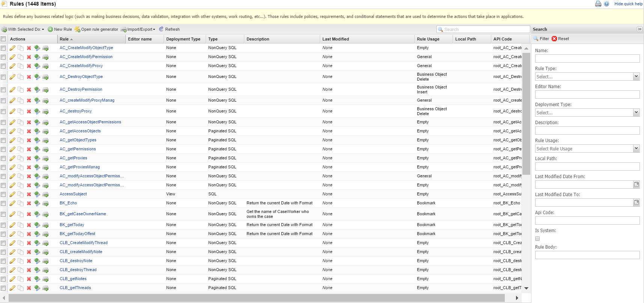644x303 pixels.
Task: Click the Reset button
Action: 560,39
